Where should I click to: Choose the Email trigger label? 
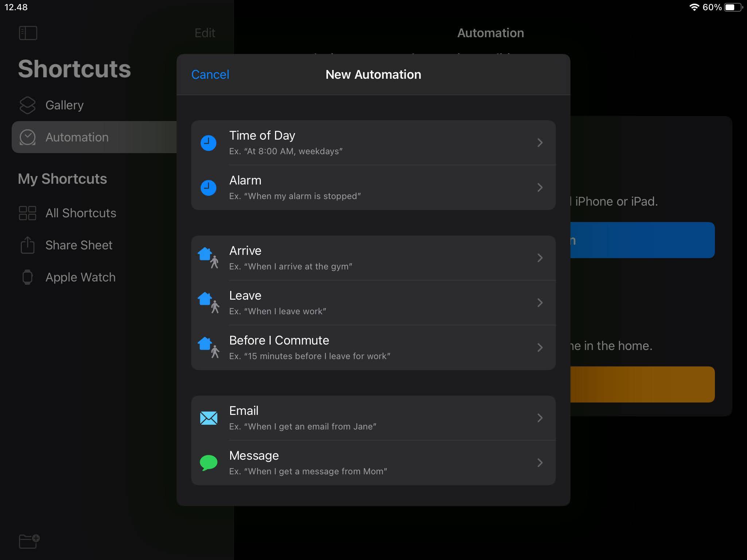click(x=244, y=411)
